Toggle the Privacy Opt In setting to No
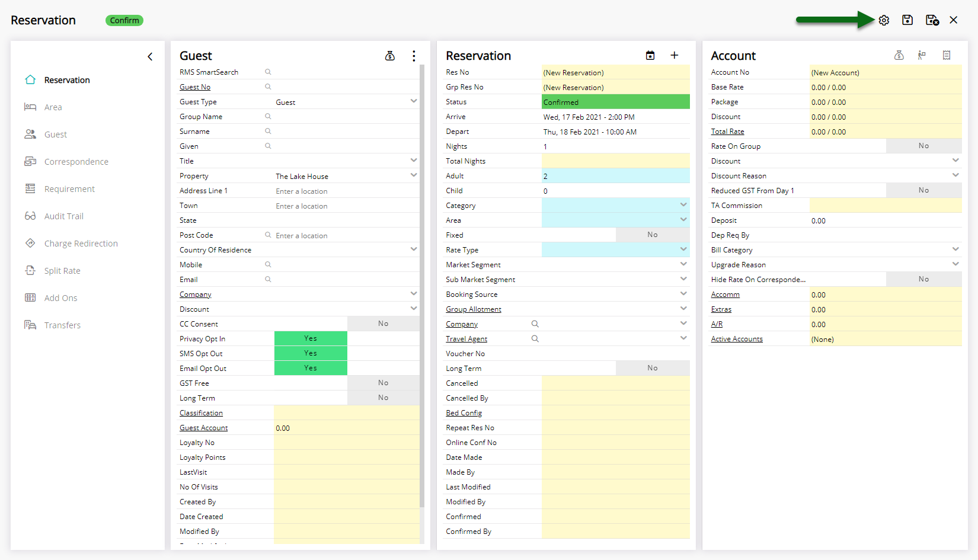The image size is (978, 560). click(x=383, y=338)
